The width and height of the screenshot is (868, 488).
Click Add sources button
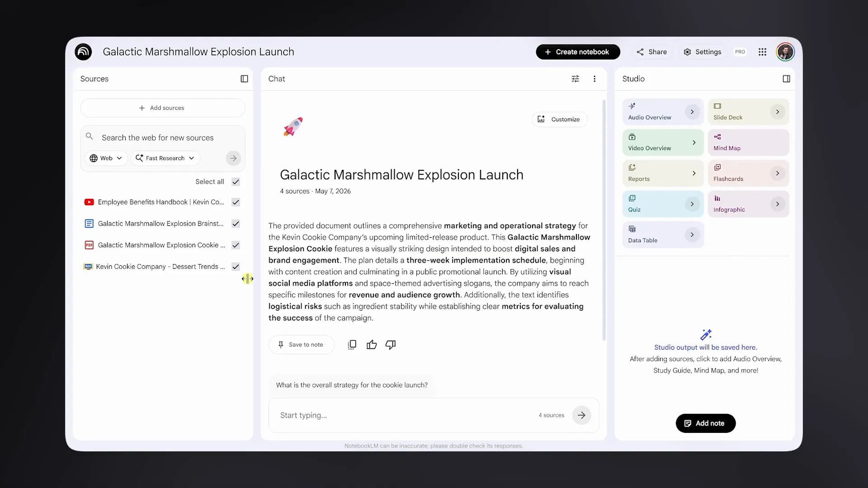[163, 108]
